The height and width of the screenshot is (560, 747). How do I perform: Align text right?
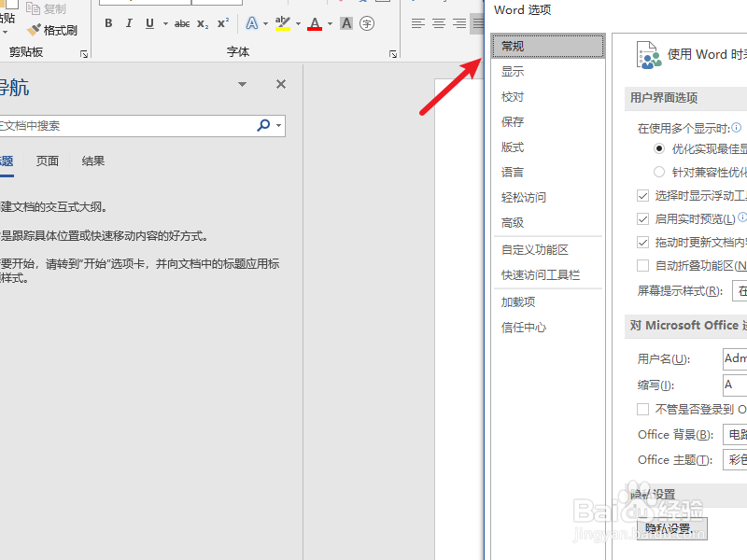point(459,23)
